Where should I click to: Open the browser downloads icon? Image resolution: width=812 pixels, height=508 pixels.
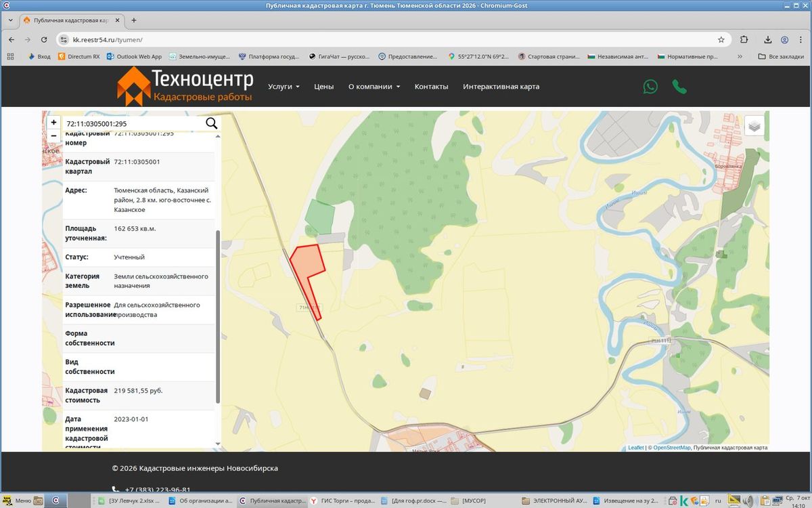pos(768,40)
